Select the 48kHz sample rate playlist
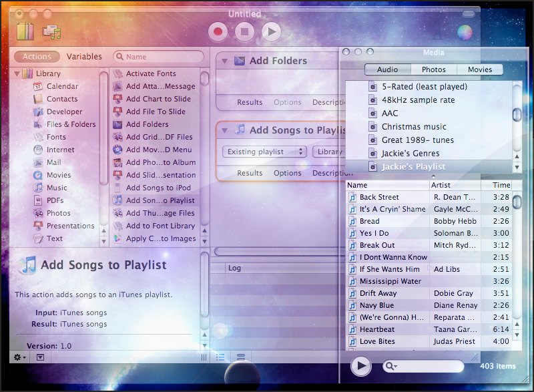Viewport: 534px width, 392px height. [429, 100]
